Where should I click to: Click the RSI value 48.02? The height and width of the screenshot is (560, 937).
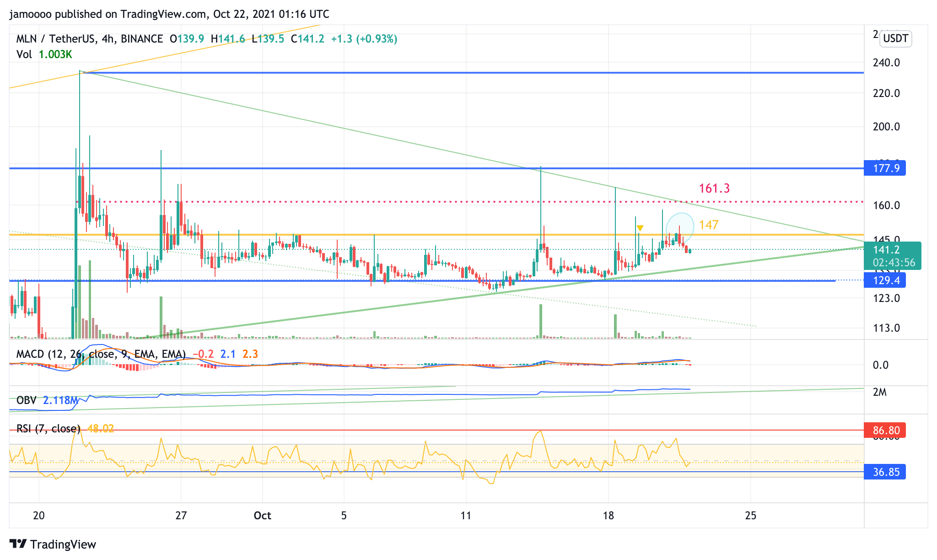click(100, 429)
